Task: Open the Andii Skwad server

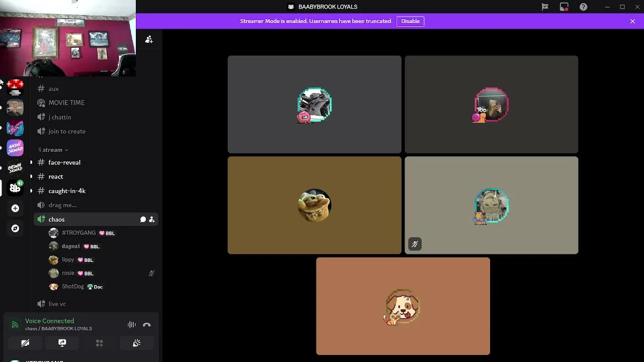Action: (x=15, y=148)
